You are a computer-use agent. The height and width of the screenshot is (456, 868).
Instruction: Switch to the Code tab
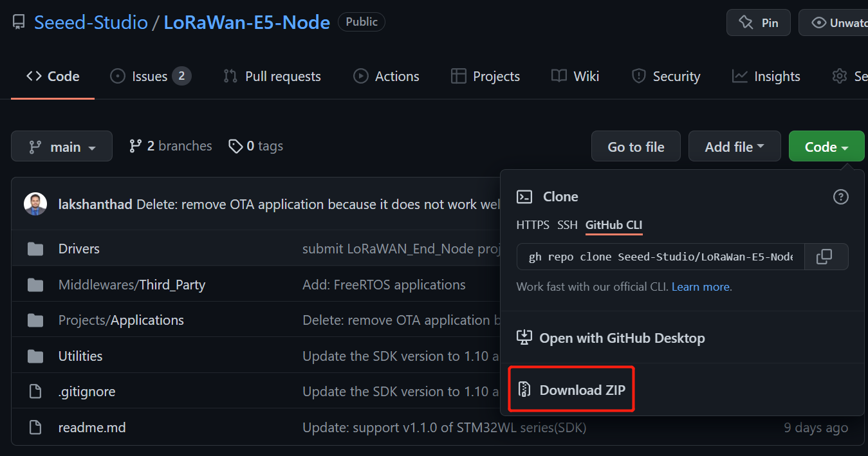click(x=53, y=77)
